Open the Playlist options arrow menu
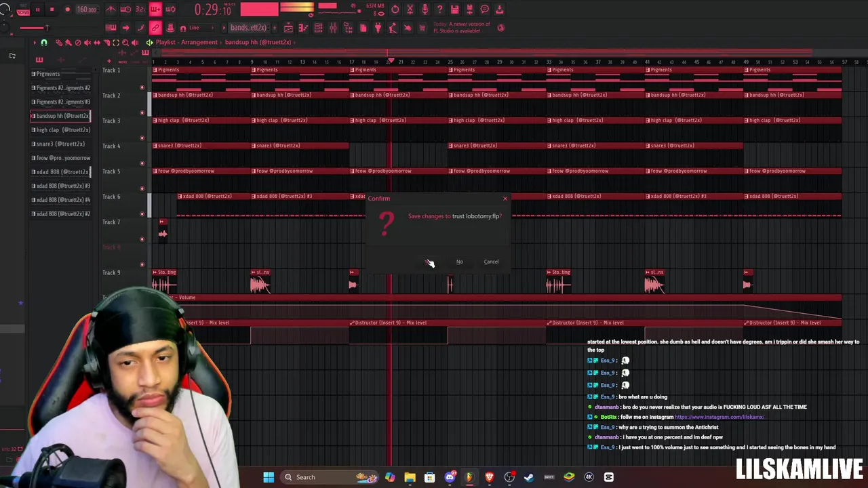The image size is (868, 488). pyautogui.click(x=35, y=42)
